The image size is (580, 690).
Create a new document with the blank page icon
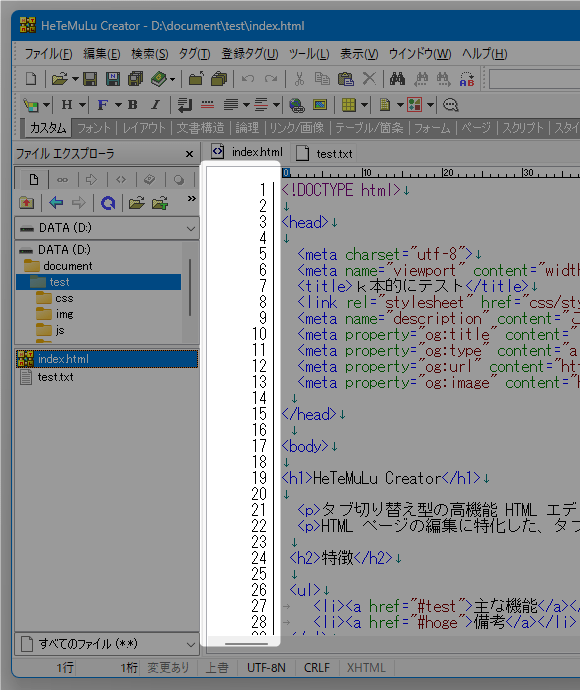point(31,79)
